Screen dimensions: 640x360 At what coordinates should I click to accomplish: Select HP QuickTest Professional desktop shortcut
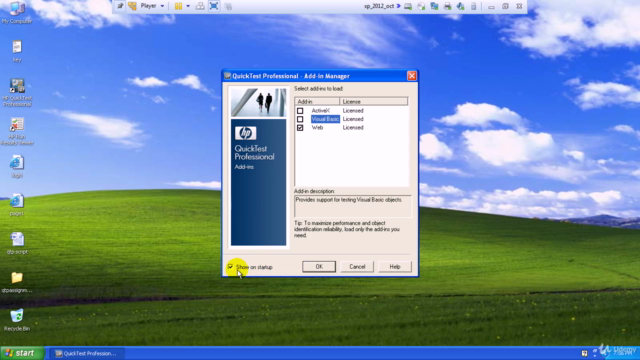tap(17, 93)
